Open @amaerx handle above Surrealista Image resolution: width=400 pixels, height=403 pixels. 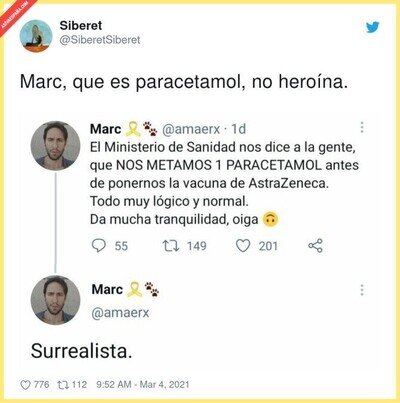pyautogui.click(x=120, y=313)
